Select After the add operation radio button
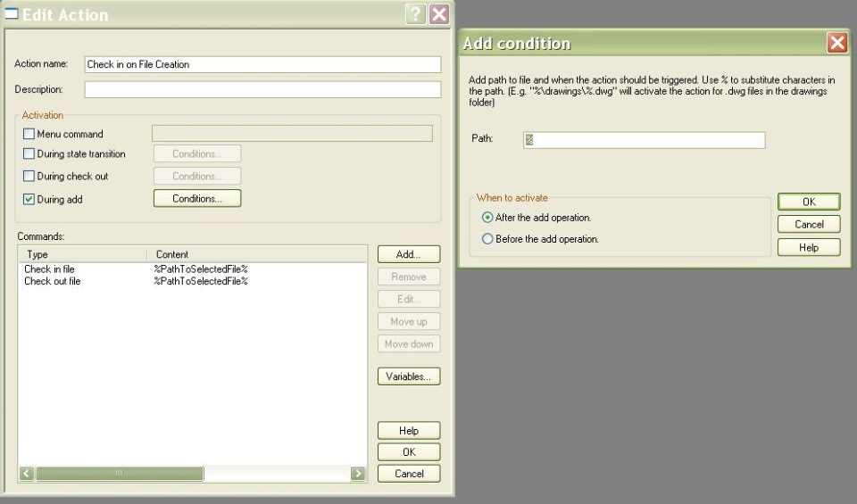This screenshot has height=504, width=857. pyautogui.click(x=487, y=218)
